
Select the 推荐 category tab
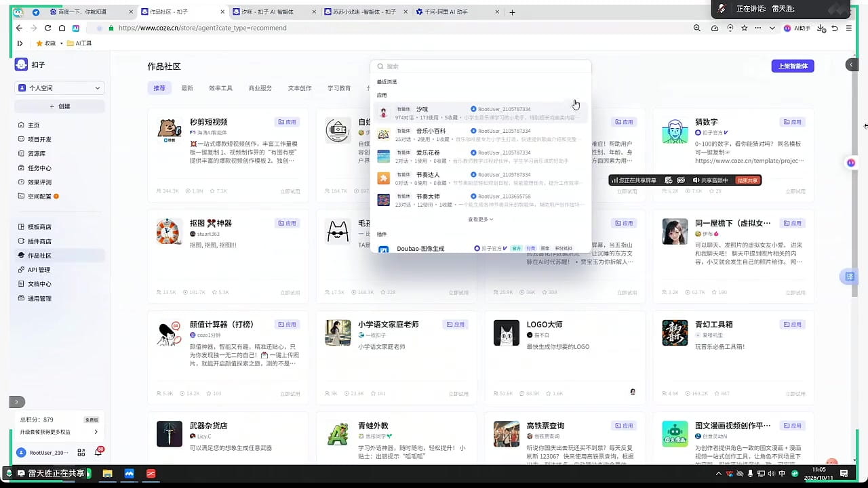click(x=159, y=88)
